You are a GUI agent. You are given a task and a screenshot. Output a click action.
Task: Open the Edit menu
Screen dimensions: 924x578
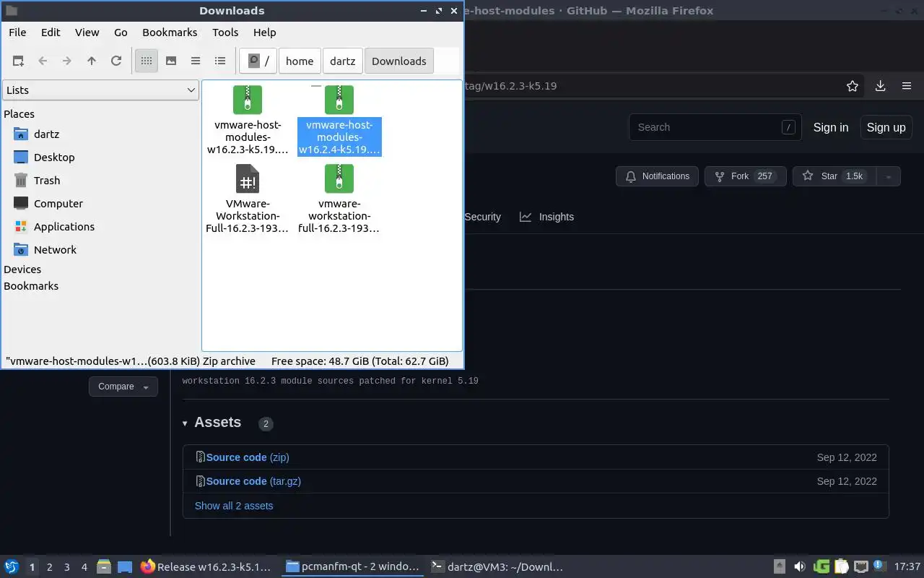pos(51,33)
